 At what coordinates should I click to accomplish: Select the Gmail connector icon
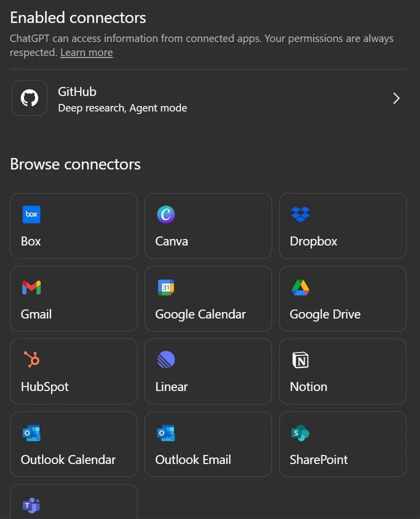[31, 287]
